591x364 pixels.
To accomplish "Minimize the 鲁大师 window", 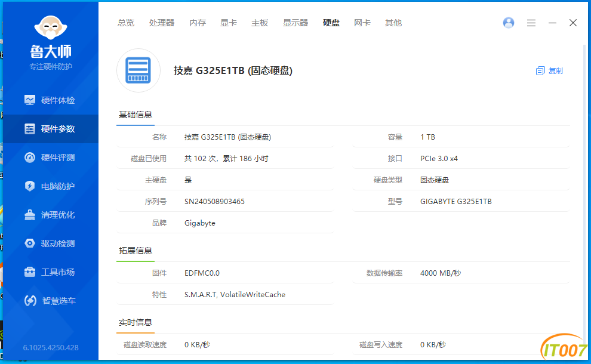I will point(552,23).
